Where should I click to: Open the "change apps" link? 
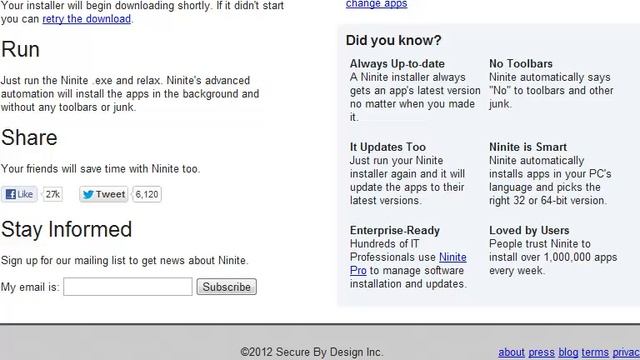(x=376, y=4)
